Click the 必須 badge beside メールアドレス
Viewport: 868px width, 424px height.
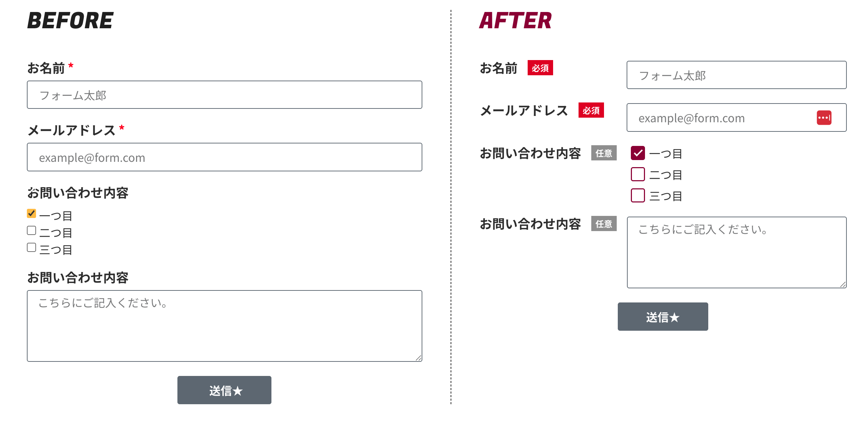coord(591,110)
